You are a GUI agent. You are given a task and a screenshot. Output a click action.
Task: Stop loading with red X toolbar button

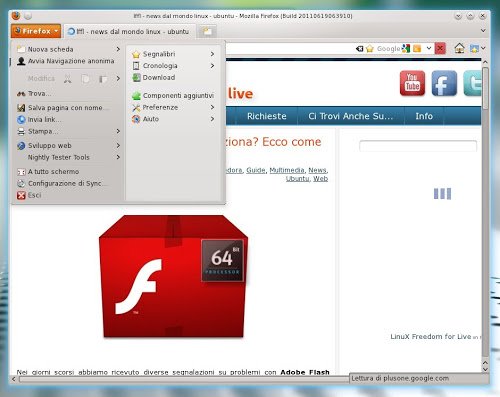[440, 49]
